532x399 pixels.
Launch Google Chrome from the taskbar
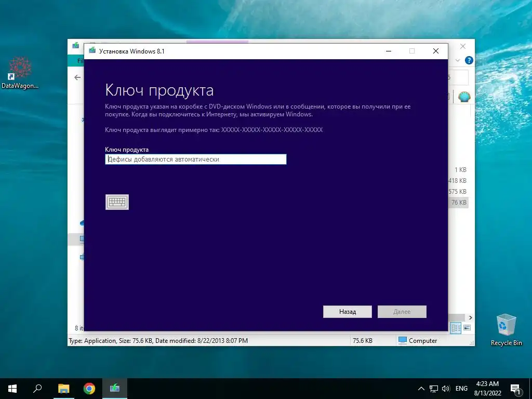point(89,389)
